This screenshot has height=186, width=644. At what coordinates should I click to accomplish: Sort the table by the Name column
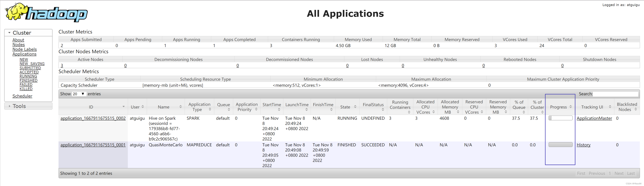coord(164,107)
